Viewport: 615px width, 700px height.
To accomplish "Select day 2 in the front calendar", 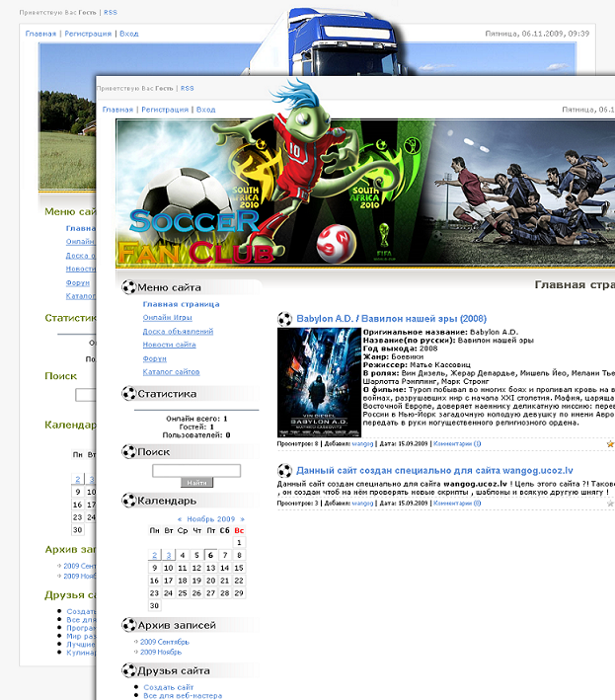I will pos(154,555).
